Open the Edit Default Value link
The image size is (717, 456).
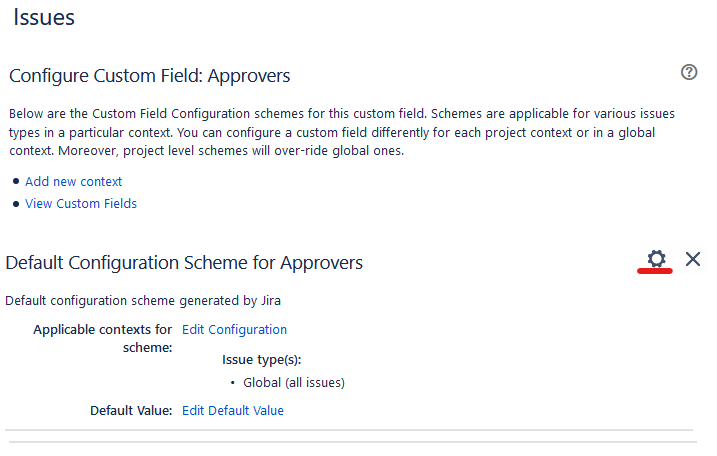click(x=233, y=411)
